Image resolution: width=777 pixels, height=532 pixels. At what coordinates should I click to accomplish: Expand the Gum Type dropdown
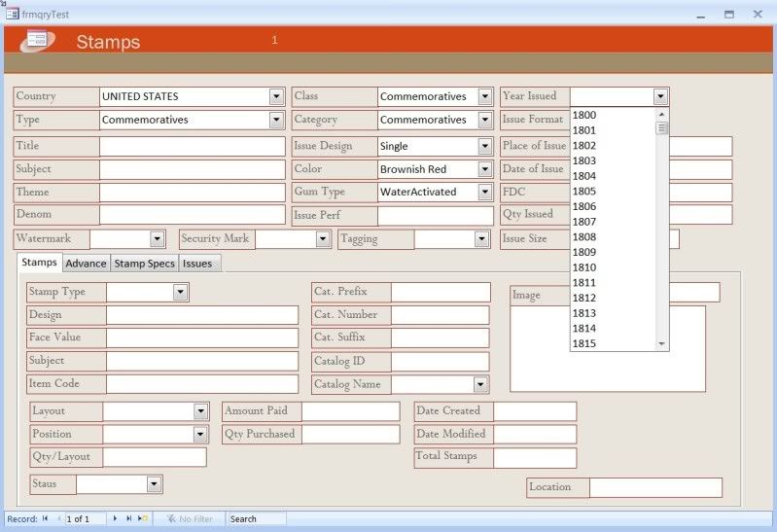(484, 192)
